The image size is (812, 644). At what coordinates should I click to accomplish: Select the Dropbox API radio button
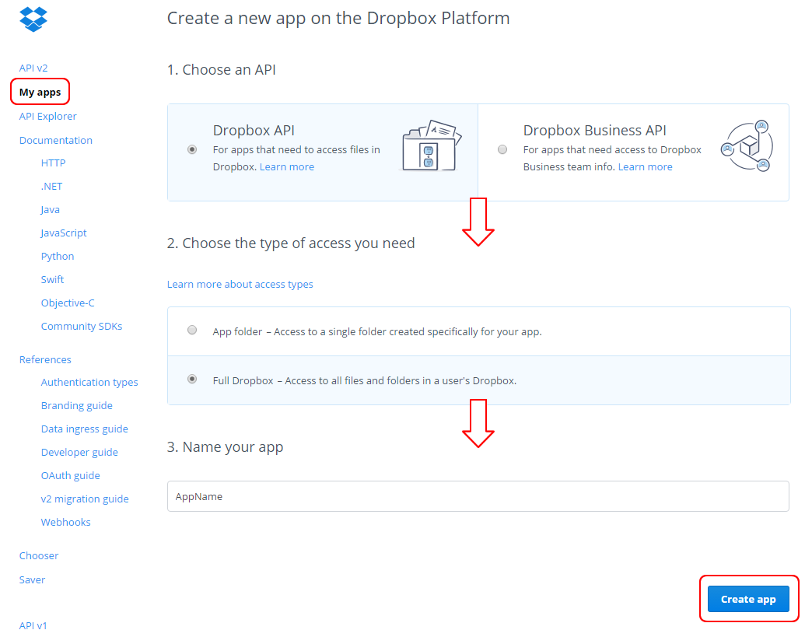(192, 149)
